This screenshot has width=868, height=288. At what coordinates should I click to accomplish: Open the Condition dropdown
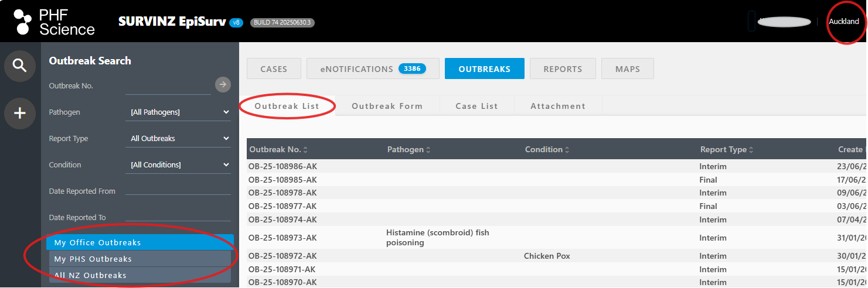(x=179, y=164)
